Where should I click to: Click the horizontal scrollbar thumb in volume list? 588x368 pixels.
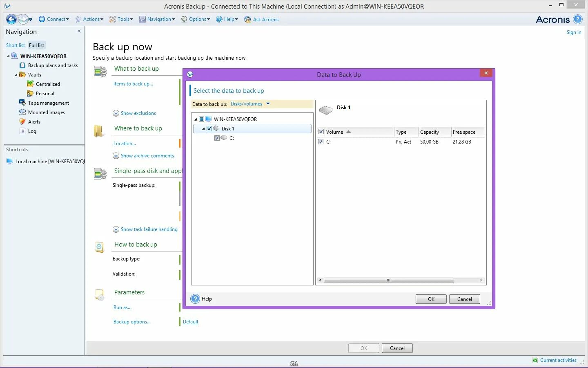click(389, 280)
